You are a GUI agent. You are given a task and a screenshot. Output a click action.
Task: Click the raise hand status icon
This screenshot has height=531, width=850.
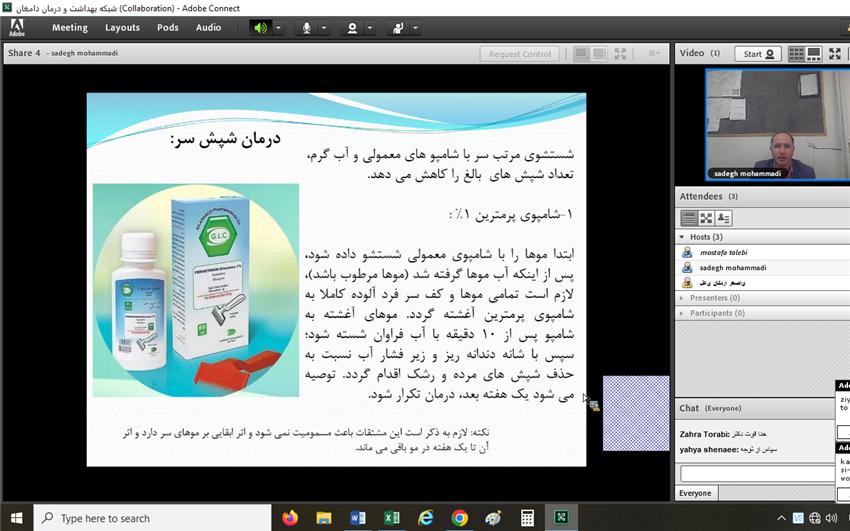398,28
